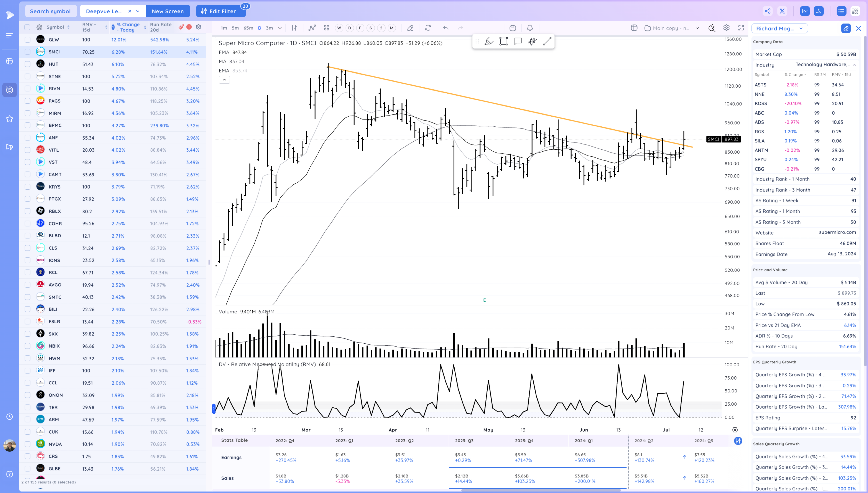Select the W weekly interval shortcut
The image size is (868, 493).
click(339, 28)
